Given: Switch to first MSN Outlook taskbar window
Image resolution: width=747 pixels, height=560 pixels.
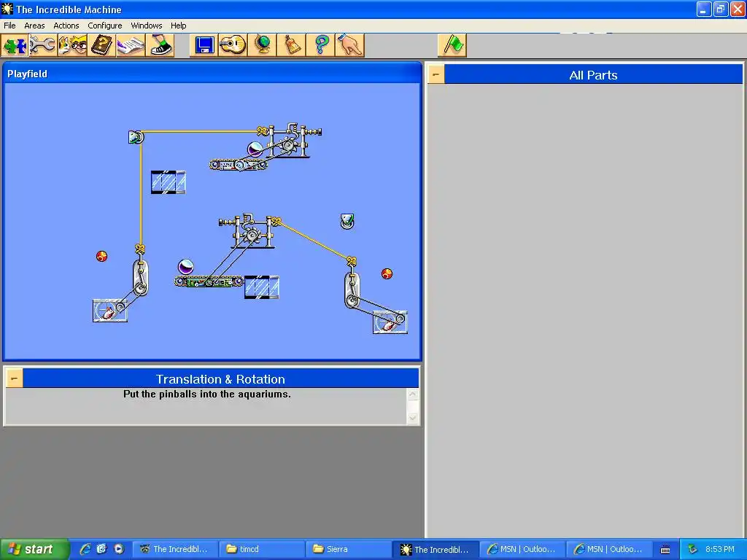Looking at the screenshot, I should pos(522,549).
